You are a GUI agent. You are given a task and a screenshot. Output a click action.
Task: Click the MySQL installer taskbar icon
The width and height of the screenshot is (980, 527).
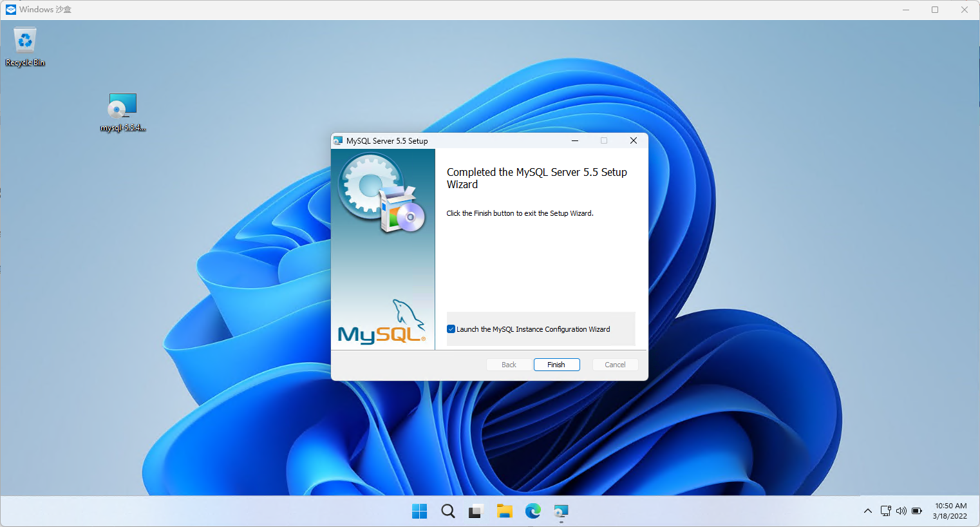(x=561, y=511)
